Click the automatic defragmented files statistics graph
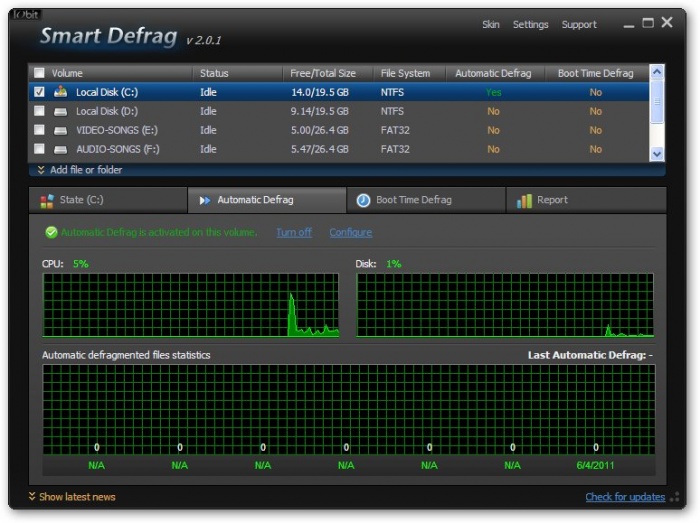700x523 pixels. coord(349,410)
